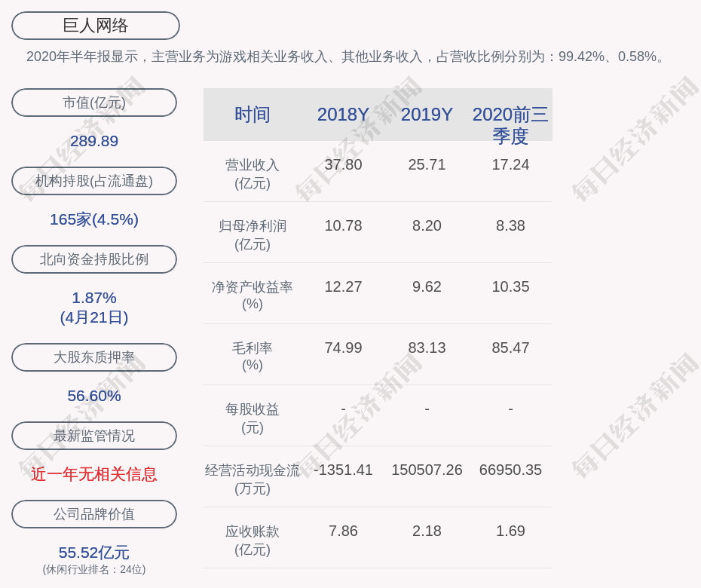Click the 2019Y column header
Image resolution: width=701 pixels, height=588 pixels.
[427, 115]
